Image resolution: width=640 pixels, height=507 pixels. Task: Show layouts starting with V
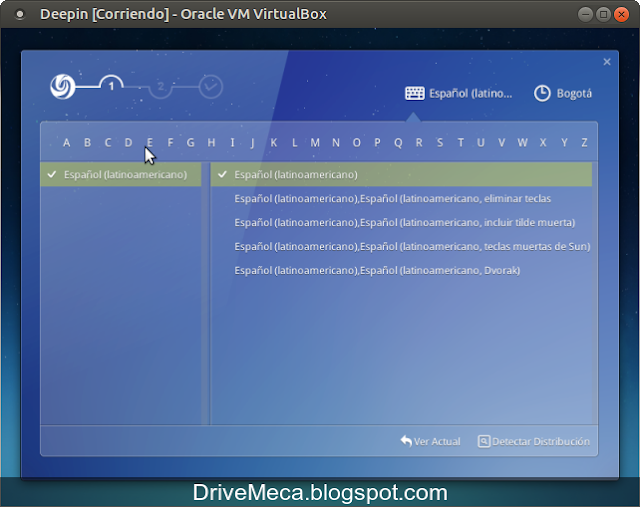click(502, 142)
